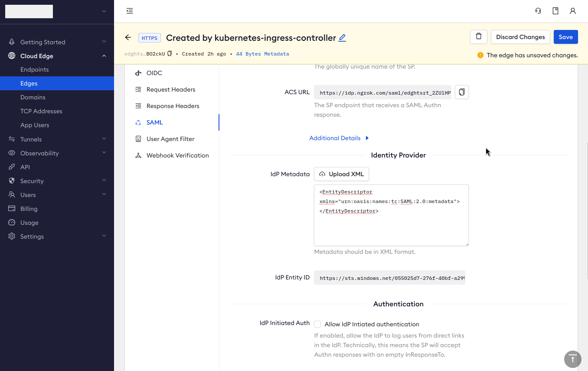Copy the ACS URL with its copy icon
Screen dimensions: 588x371
[461, 92]
